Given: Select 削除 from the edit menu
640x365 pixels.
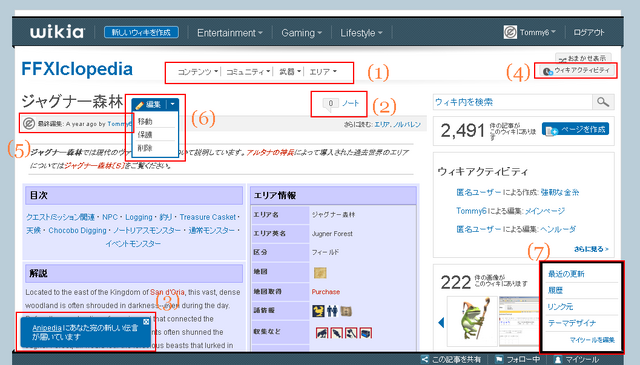Looking at the screenshot, I should [145, 148].
